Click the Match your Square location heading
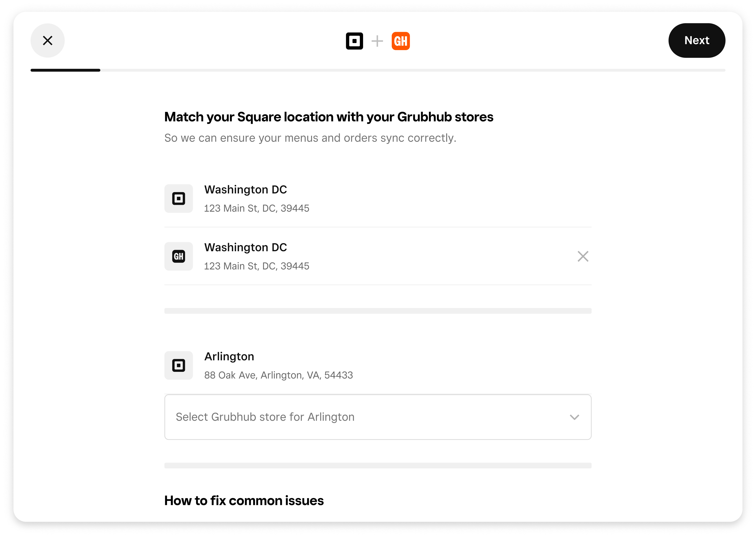This screenshot has width=756, height=537. pyautogui.click(x=329, y=117)
